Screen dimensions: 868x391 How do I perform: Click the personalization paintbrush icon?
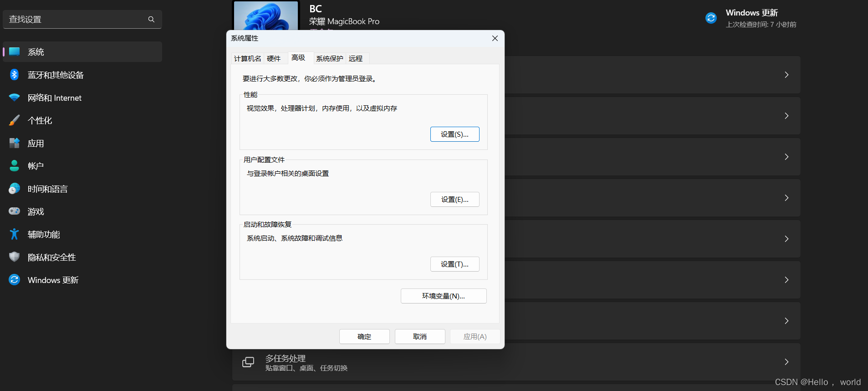[15, 120]
